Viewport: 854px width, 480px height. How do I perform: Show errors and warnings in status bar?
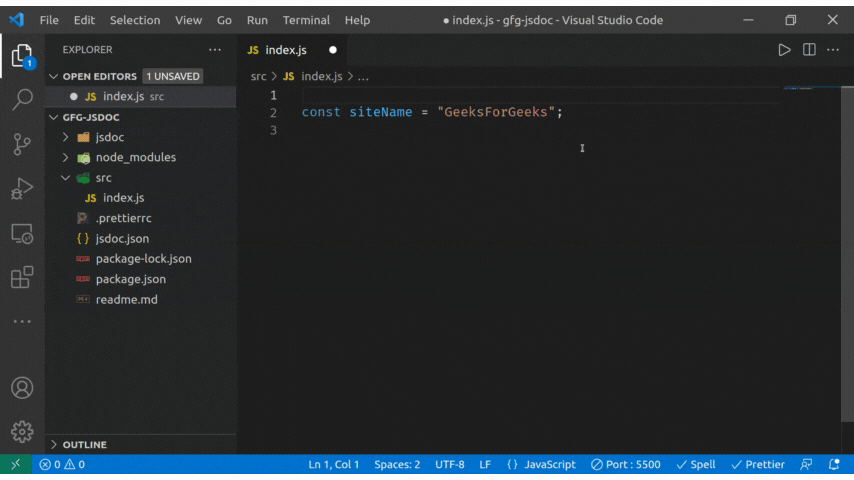tap(62, 464)
